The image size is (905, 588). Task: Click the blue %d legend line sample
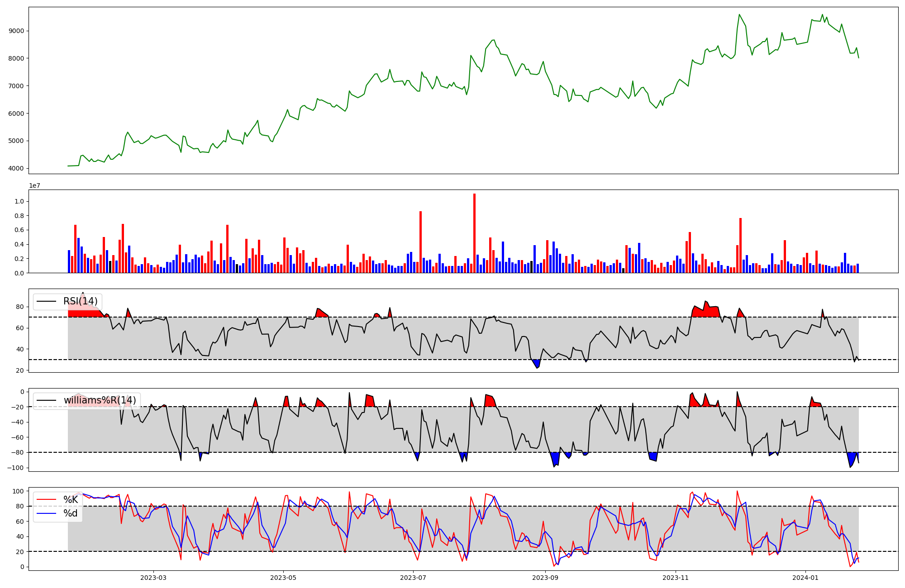pos(47,513)
